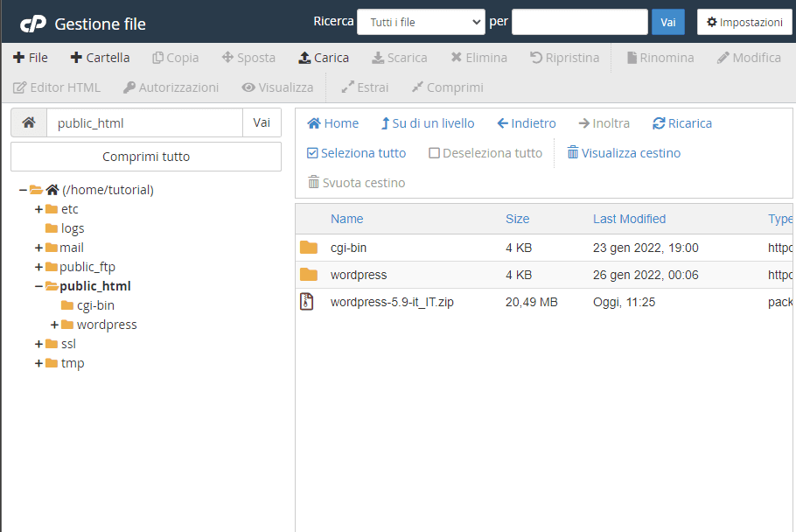The image size is (796, 532).
Task: Click the Comprimi tutto button
Action: (146, 157)
